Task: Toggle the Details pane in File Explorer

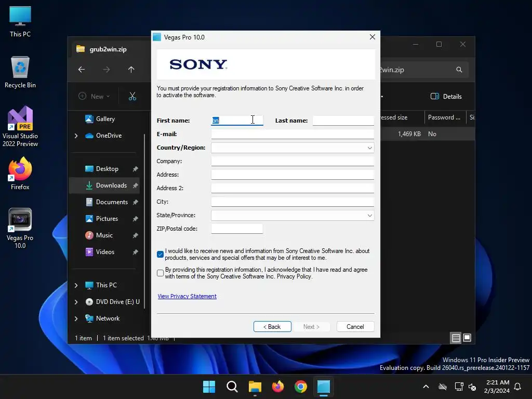Action: (446, 96)
